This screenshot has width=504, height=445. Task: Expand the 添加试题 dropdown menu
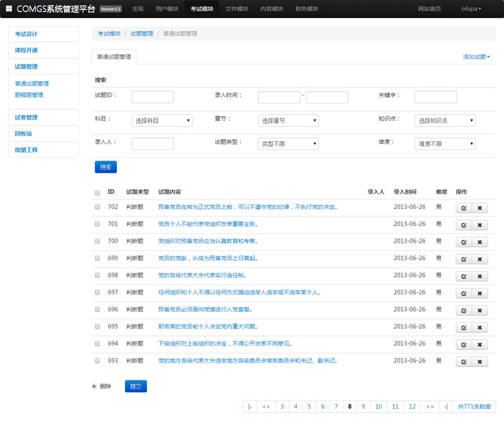(476, 56)
